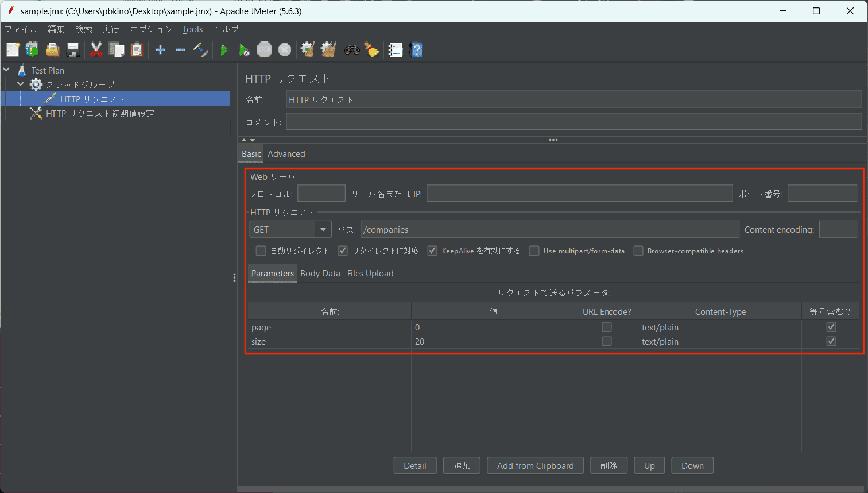Toggle the リダイレクトに対応 checkbox
868x493 pixels.
pos(343,251)
